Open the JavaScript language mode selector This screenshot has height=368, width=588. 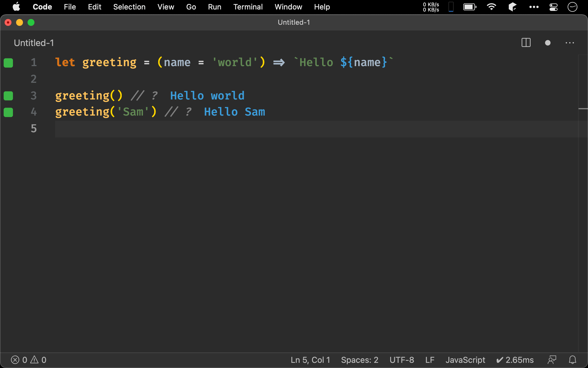click(465, 360)
